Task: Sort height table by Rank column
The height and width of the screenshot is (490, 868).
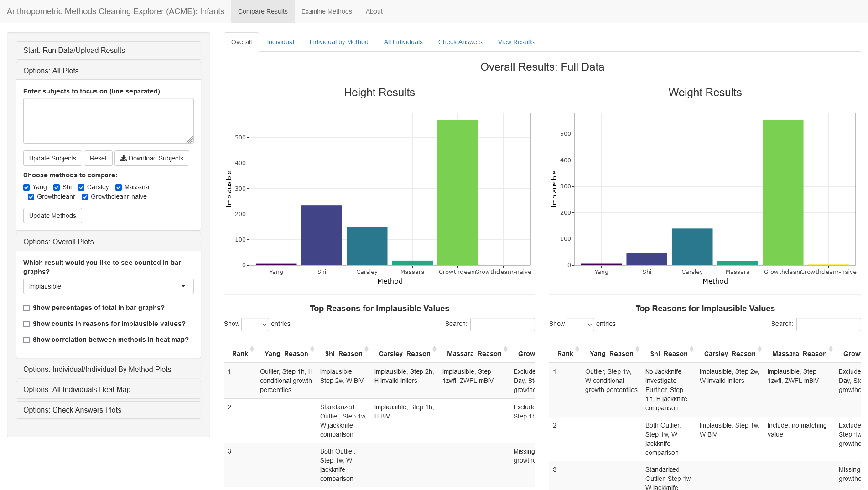Action: point(240,354)
